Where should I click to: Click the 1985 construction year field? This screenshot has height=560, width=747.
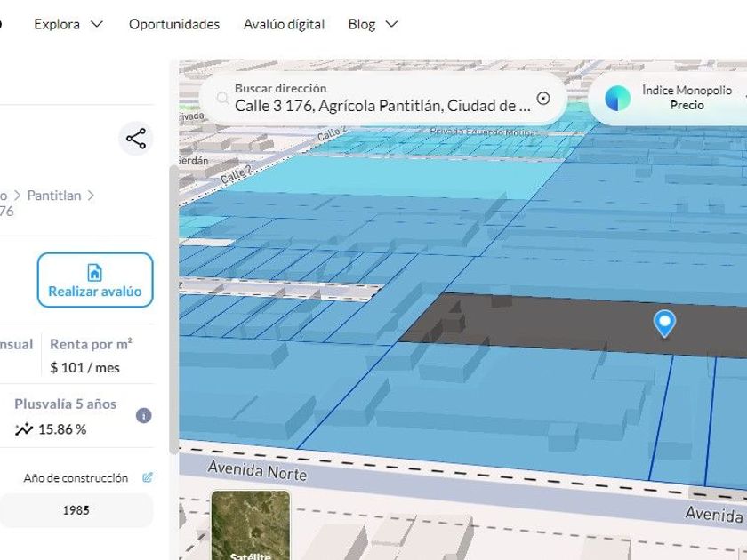(76, 510)
